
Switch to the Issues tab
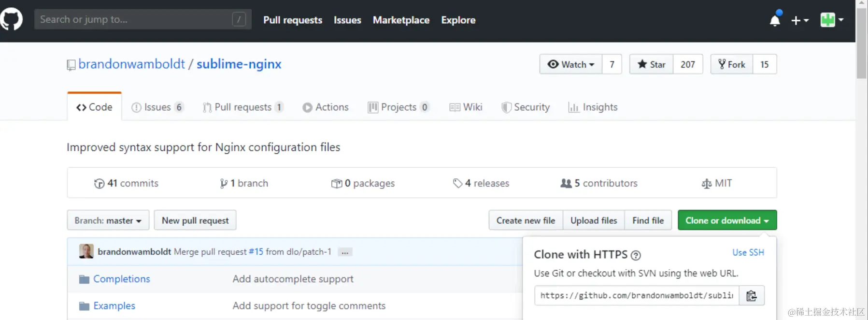pyautogui.click(x=157, y=107)
